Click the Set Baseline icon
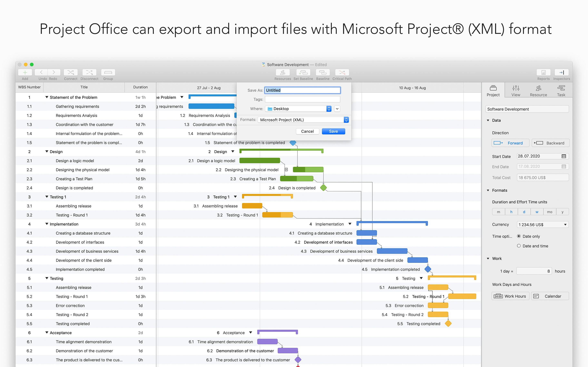Image resolution: width=588 pixels, height=367 pixels. (303, 72)
